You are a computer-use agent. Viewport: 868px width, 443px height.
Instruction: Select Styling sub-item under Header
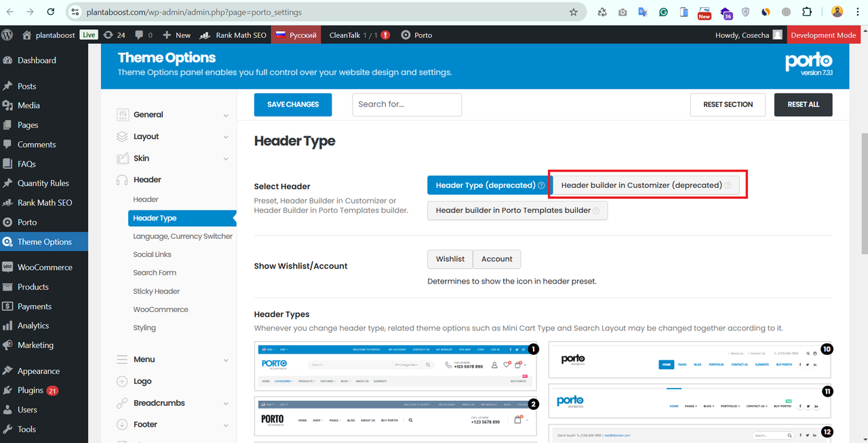pyautogui.click(x=144, y=328)
